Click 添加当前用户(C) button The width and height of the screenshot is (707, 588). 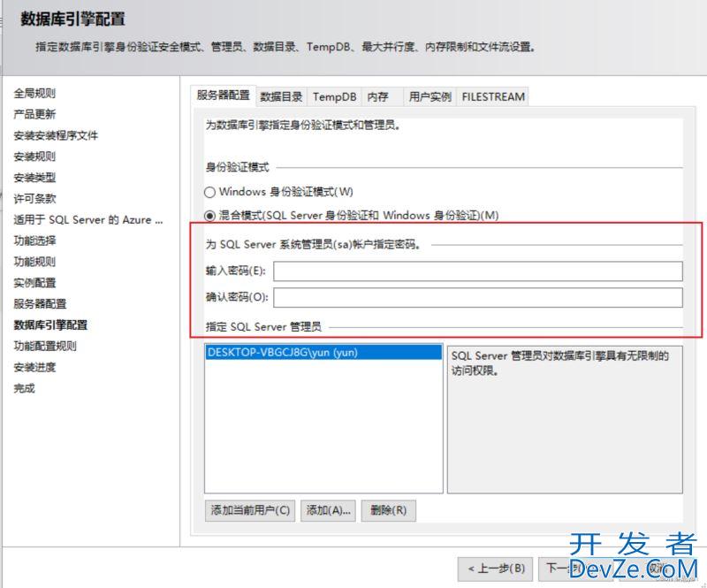pyautogui.click(x=250, y=510)
